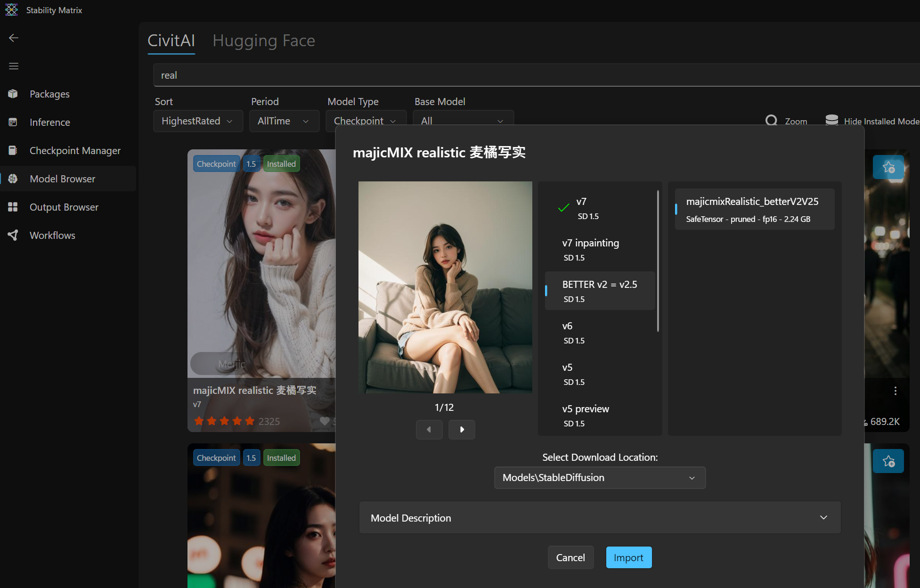Viewport: 920px width, 588px height.
Task: Click the favorite star icon on top card
Action: click(x=888, y=167)
